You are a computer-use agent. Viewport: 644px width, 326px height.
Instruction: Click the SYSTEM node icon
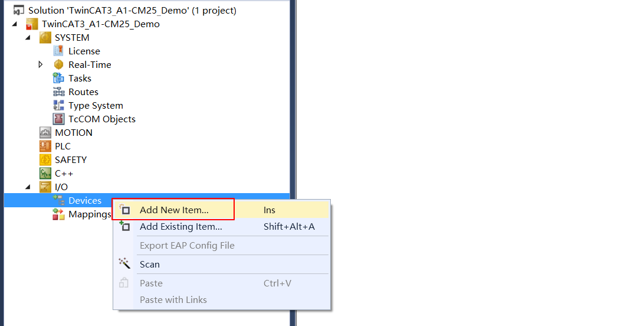[45, 37]
